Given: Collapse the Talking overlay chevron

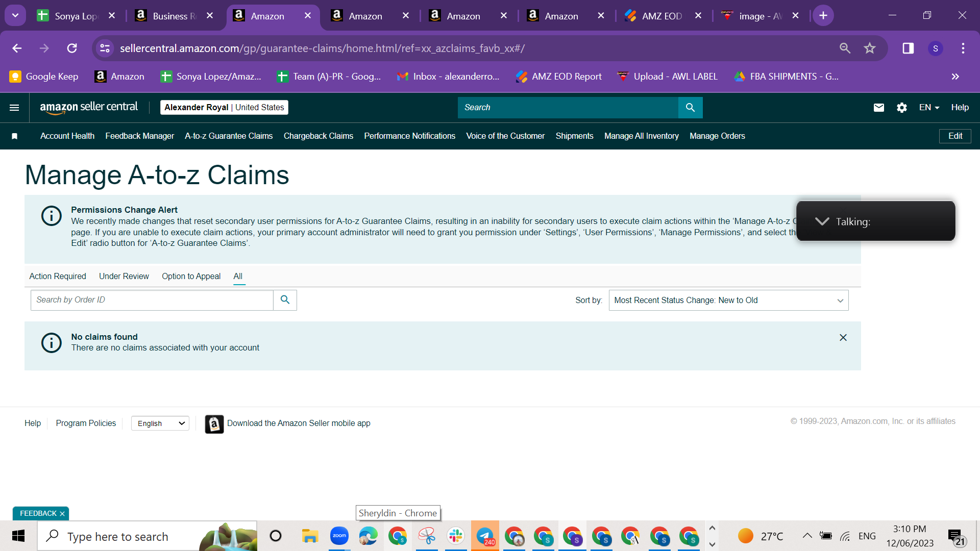Looking at the screenshot, I should pyautogui.click(x=822, y=221).
